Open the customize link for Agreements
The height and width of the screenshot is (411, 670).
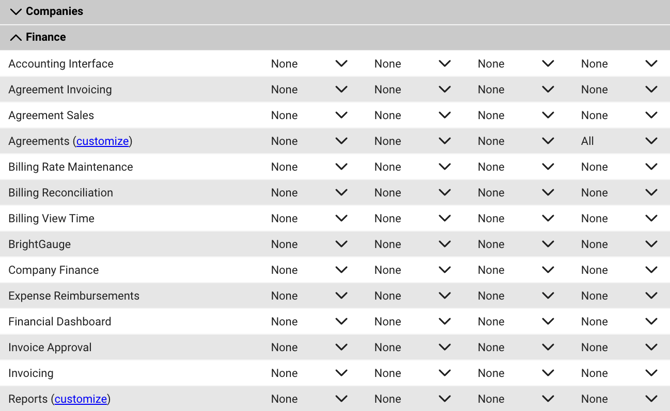[x=102, y=142]
